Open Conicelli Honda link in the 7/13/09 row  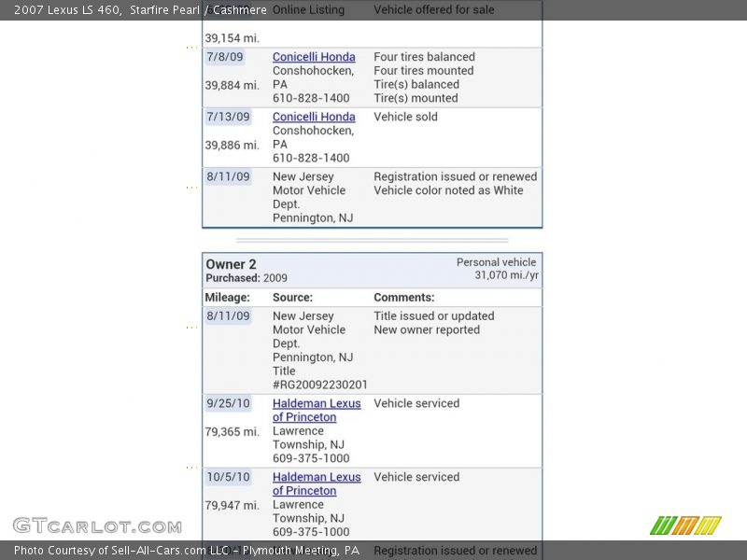[x=314, y=117]
